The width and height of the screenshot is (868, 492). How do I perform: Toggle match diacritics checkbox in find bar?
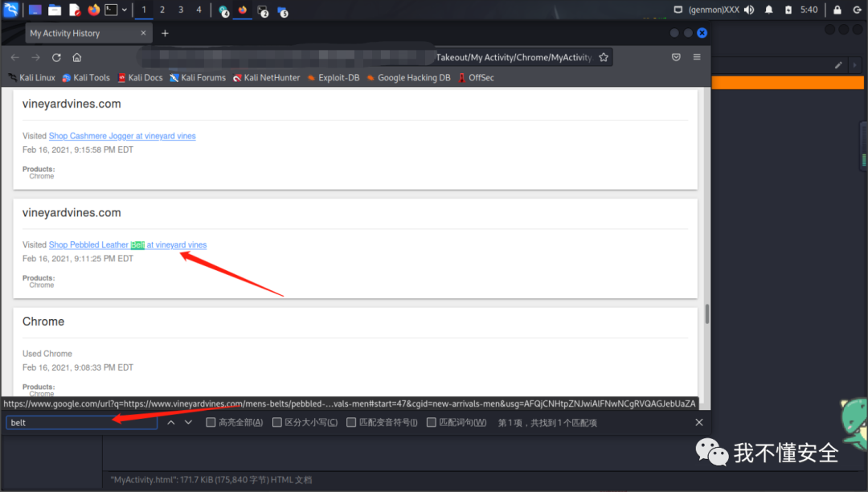point(351,423)
